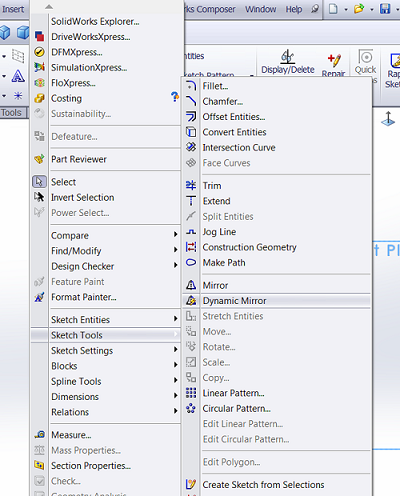Image resolution: width=400 pixels, height=496 pixels.
Task: Click the Convert Entities icon
Action: coord(191,132)
